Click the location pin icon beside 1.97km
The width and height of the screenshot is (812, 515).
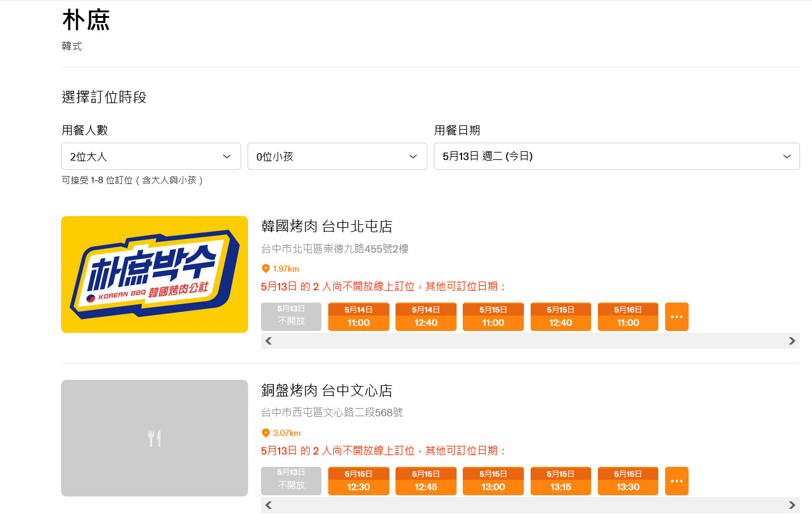coord(266,269)
